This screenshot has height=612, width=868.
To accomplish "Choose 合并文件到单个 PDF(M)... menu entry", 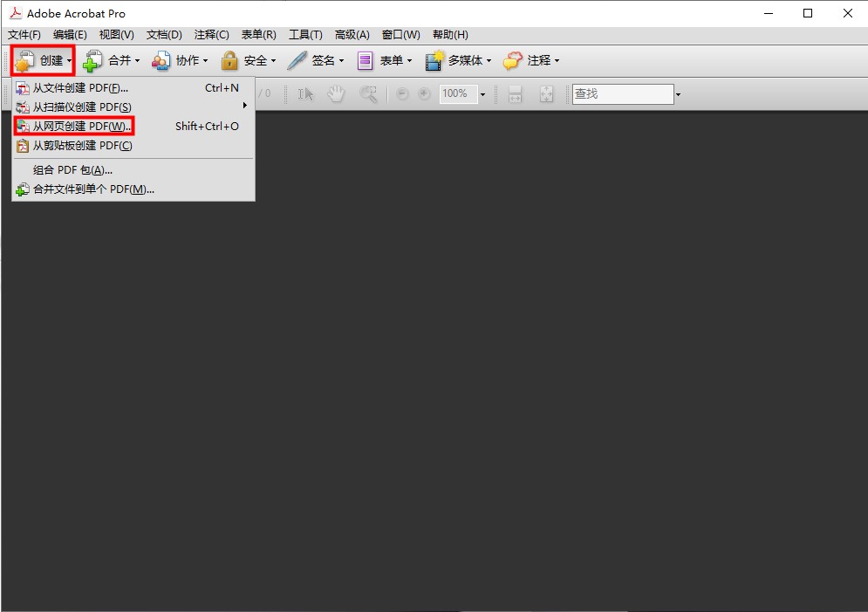I will (x=133, y=189).
